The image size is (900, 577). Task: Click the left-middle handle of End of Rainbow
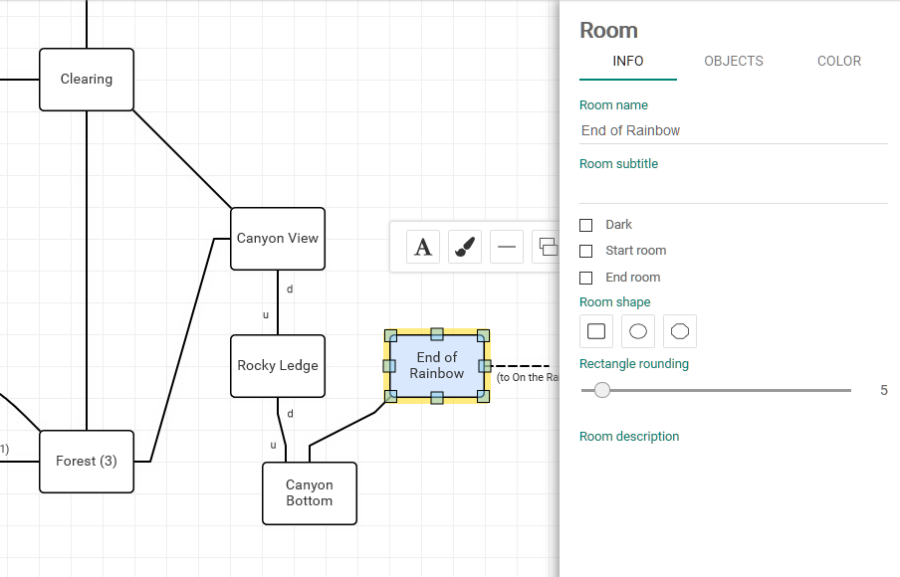pyautogui.click(x=389, y=366)
